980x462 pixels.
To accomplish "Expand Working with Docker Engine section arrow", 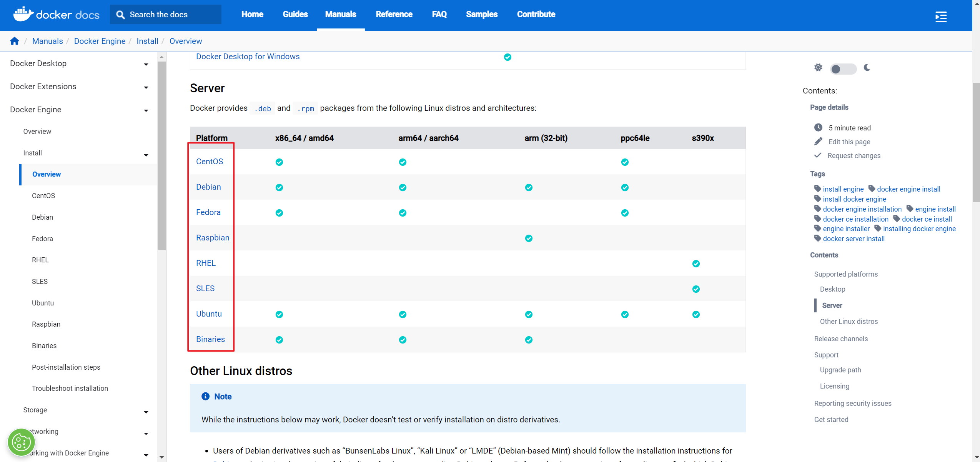I will pos(146,455).
